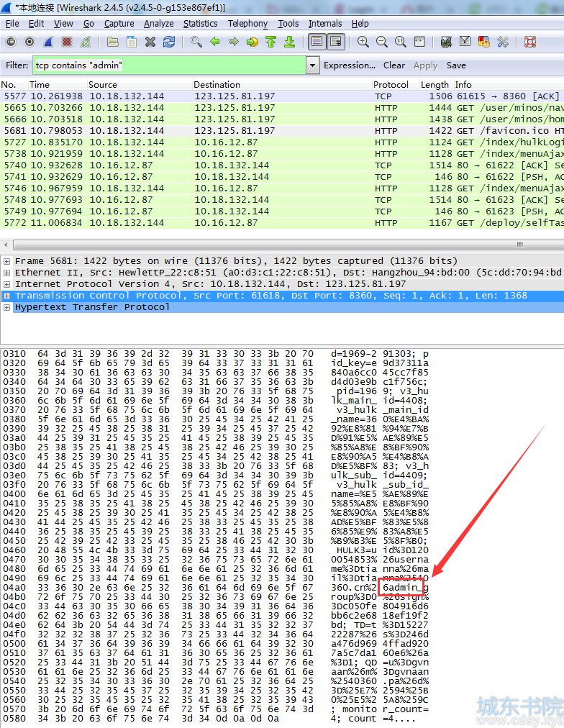Image resolution: width=564 pixels, height=728 pixels.
Task: Open the Tools menu
Action: 288,24
